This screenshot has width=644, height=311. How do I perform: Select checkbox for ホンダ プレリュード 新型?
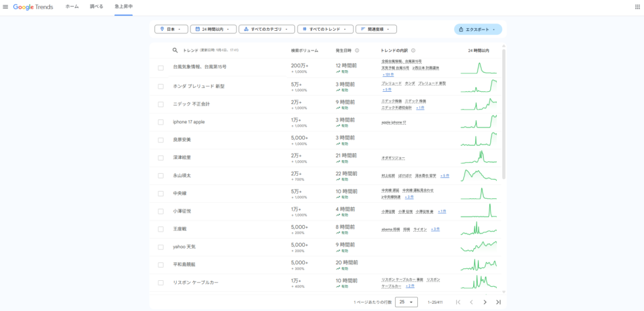(x=160, y=86)
